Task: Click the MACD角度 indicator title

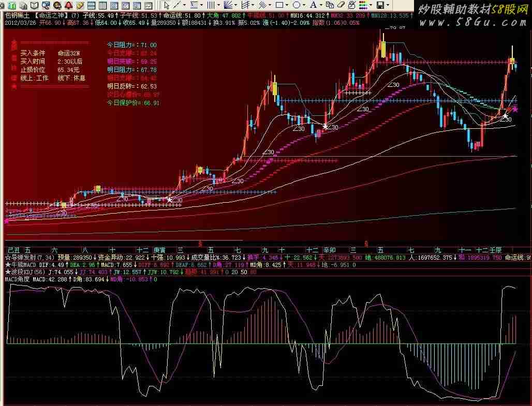Action: (x=17, y=279)
